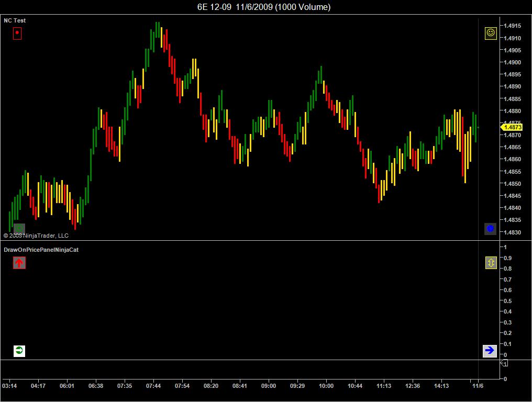Click the DrawOnPricePanelNinjaCat panel label
Viewport: 532px width, 402px height.
coord(41,250)
